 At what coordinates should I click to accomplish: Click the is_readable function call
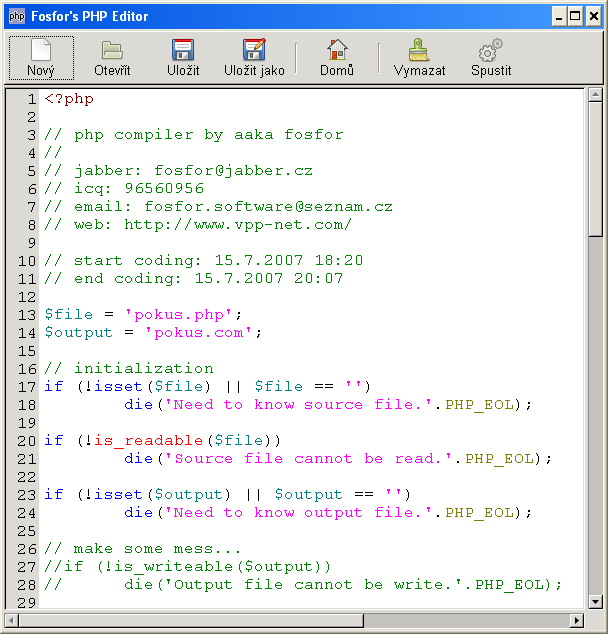pos(148,441)
